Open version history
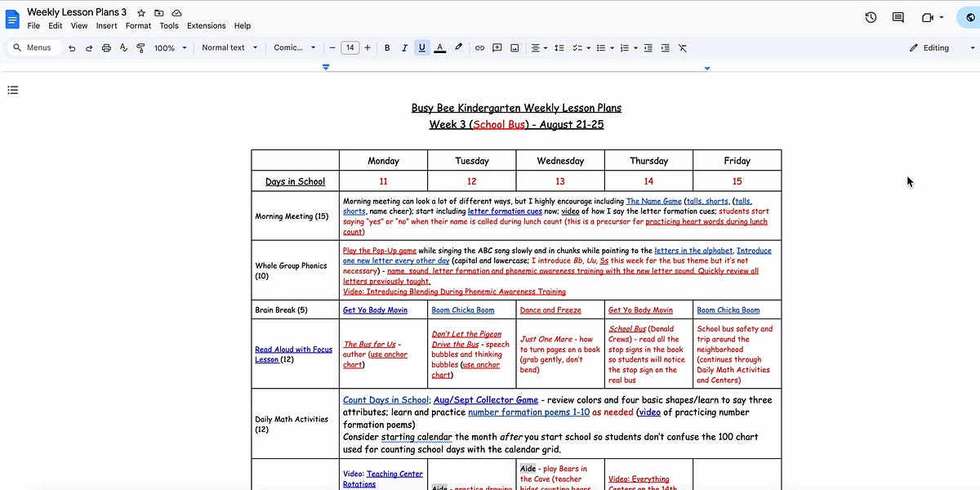This screenshot has width=980, height=490. coord(871,16)
